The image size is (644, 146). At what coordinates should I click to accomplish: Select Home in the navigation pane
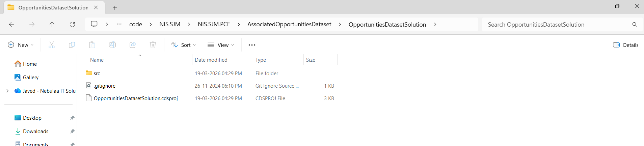(30, 64)
